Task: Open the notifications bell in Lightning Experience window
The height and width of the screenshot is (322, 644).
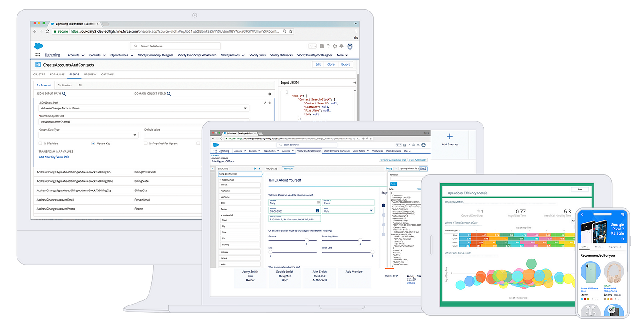Action: point(341,46)
